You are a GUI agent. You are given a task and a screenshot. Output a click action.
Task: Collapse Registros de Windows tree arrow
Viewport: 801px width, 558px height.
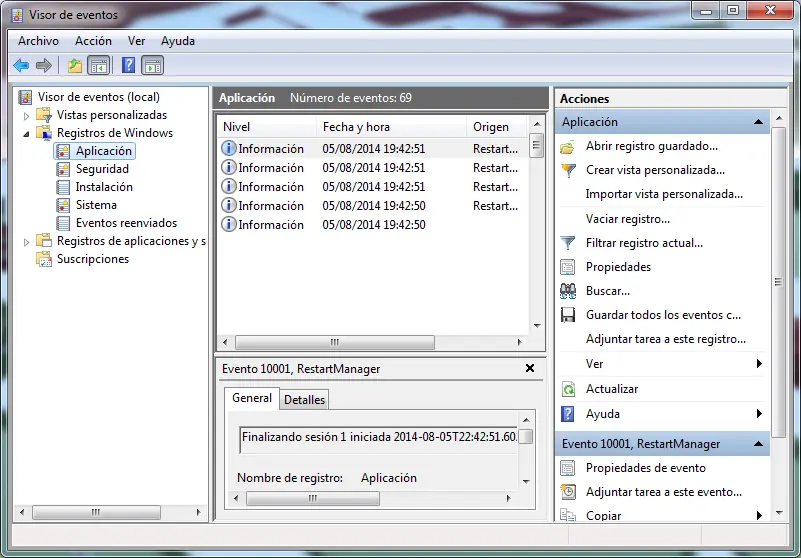tap(27, 134)
